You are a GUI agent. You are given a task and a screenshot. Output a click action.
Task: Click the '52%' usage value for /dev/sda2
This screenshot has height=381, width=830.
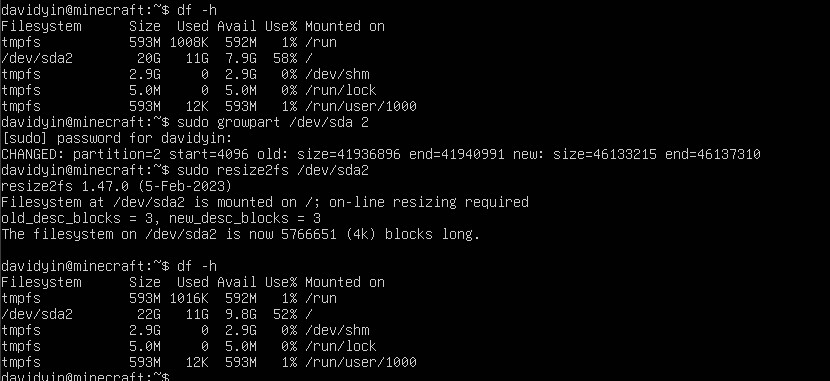pyautogui.click(x=285, y=314)
